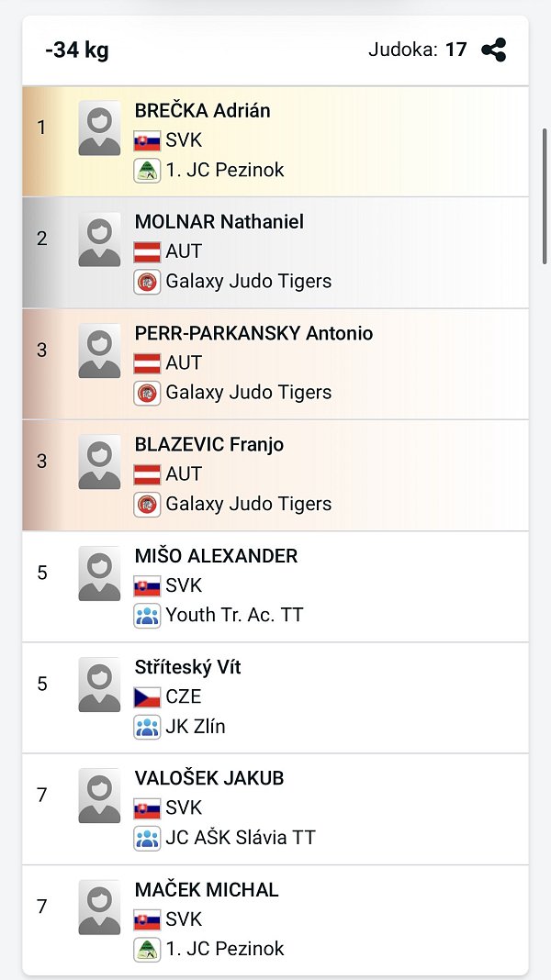
Task: Click the VALOŠEK JAKUB name
Action: point(209,778)
